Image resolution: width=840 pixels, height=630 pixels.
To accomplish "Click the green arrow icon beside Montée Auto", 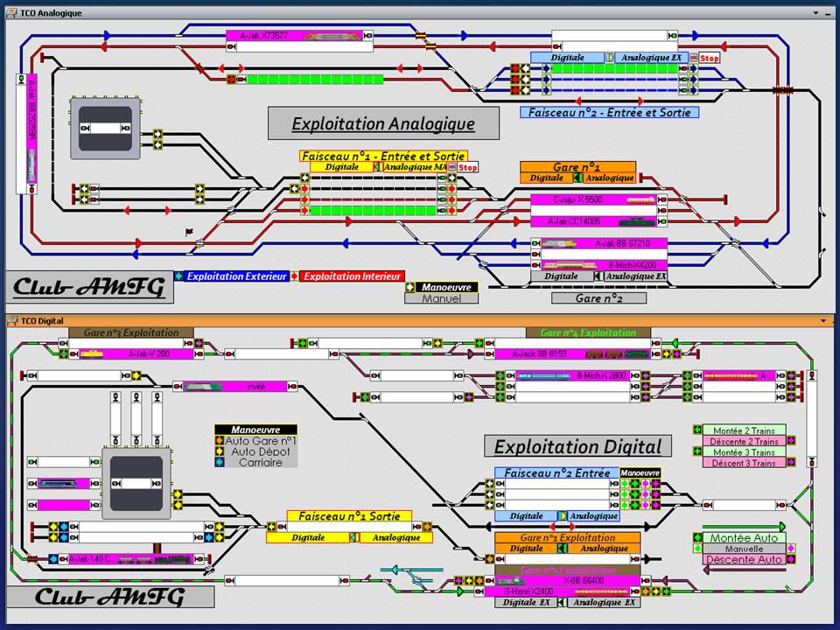I will point(697,537).
